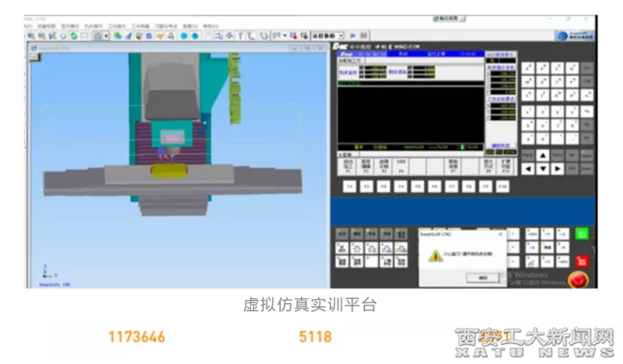This screenshot has width=623, height=364.
Task: Click the play icon in the top toolbar
Action: click(353, 36)
